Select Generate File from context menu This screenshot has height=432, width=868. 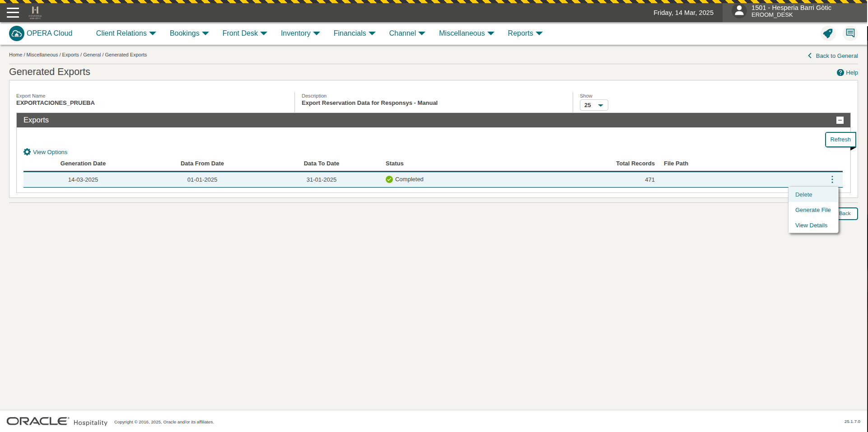point(812,210)
